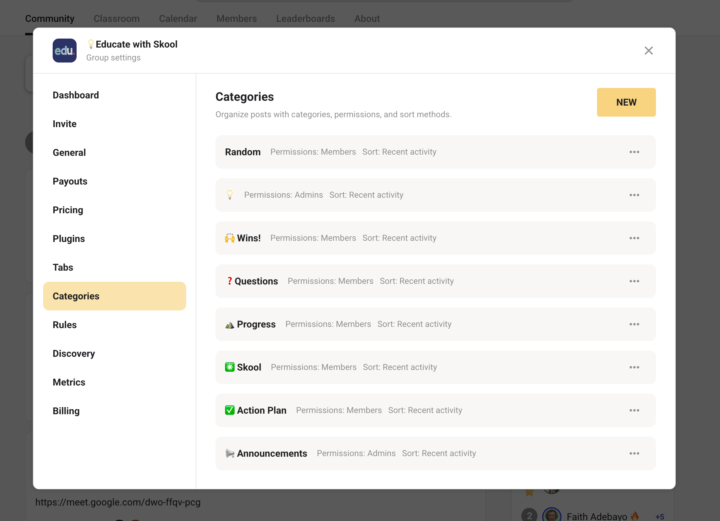Image resolution: width=720 pixels, height=521 pixels.
Task: Close the Group settings dialog
Action: pos(648,50)
